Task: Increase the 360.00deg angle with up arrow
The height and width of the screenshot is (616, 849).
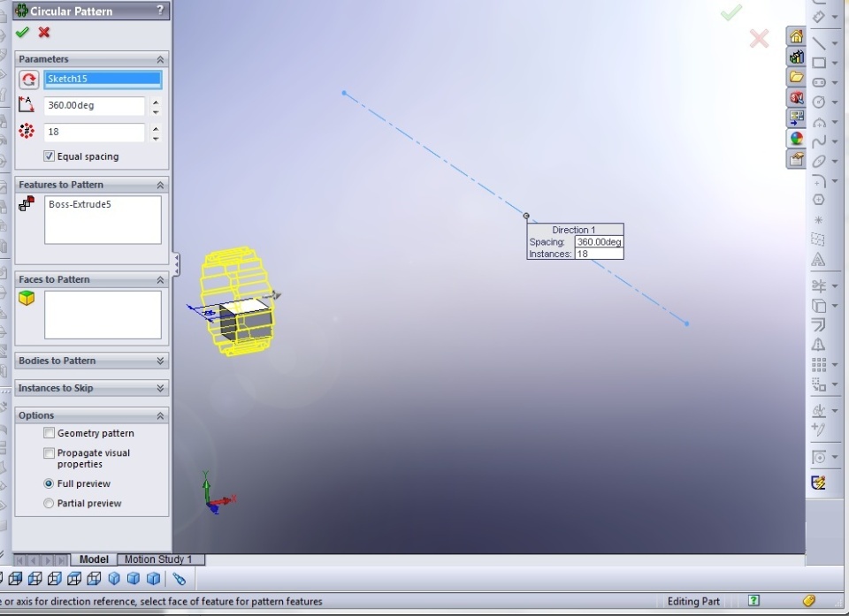Action: [x=156, y=102]
